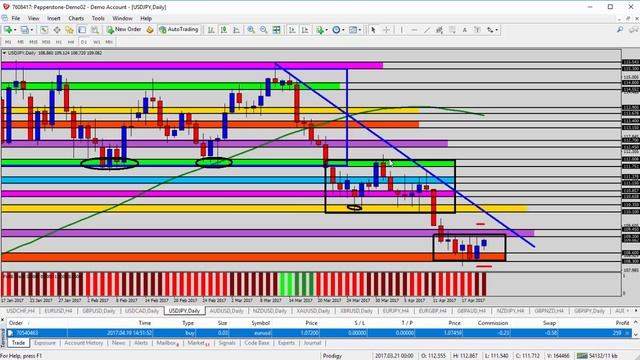640x360 pixels.
Task: Toggle the Market Watch window icon
Action: pos(44,30)
